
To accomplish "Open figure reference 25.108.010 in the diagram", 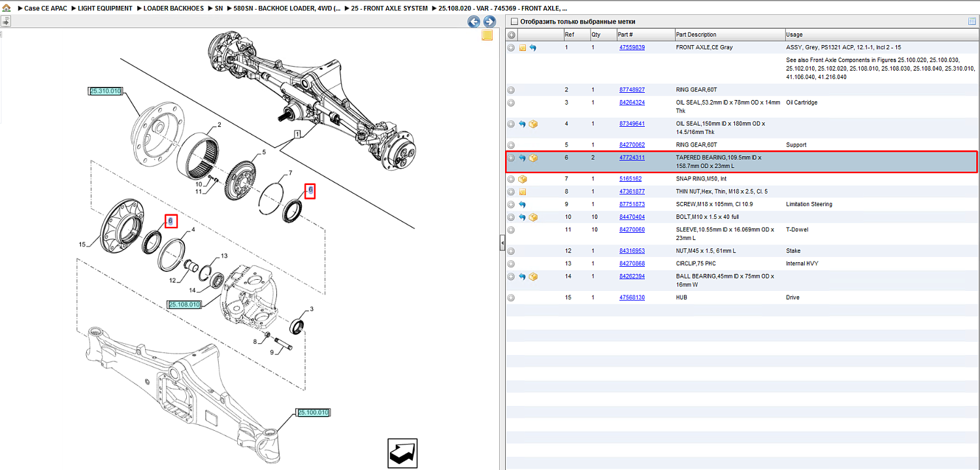I will coord(184,305).
